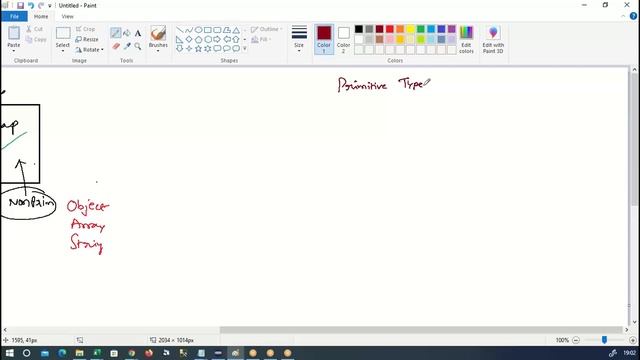The height and width of the screenshot is (360, 640).
Task: Pick the black color swatch
Action: tap(359, 29)
